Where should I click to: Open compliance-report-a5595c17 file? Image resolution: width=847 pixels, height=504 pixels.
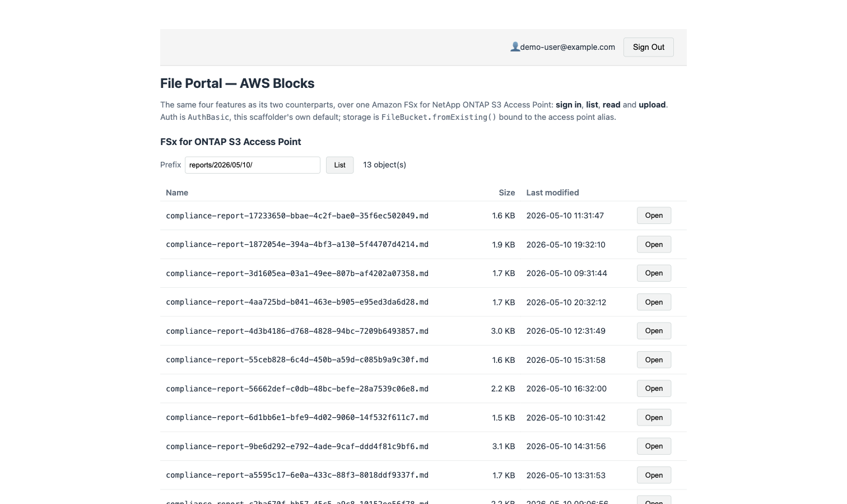pyautogui.click(x=654, y=475)
